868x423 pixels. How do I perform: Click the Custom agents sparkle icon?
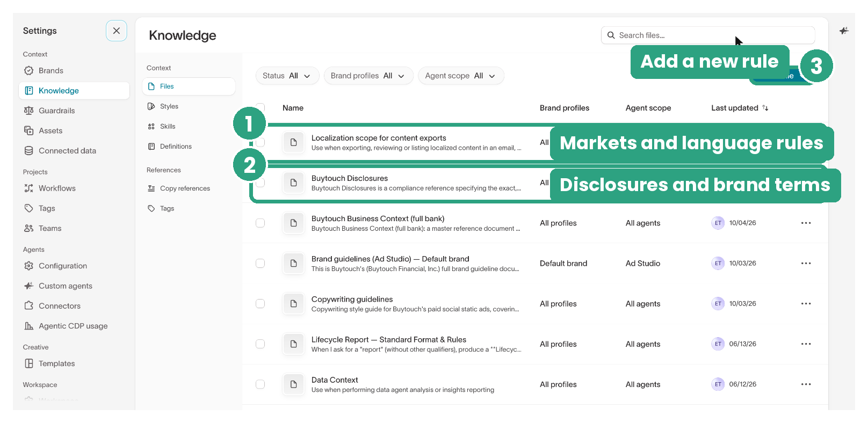(x=29, y=286)
